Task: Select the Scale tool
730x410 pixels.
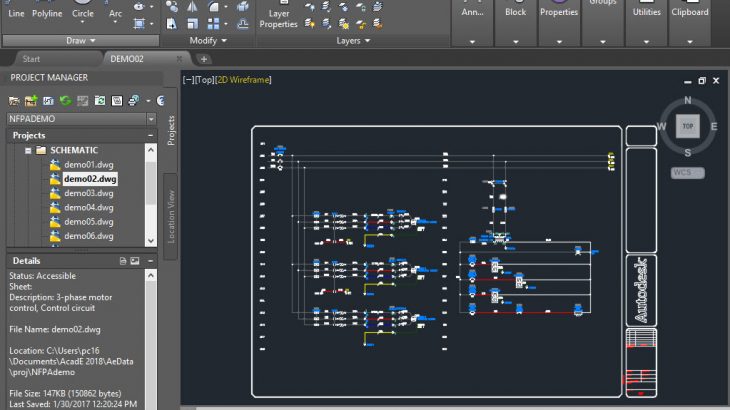Action: pyautogui.click(x=192, y=24)
